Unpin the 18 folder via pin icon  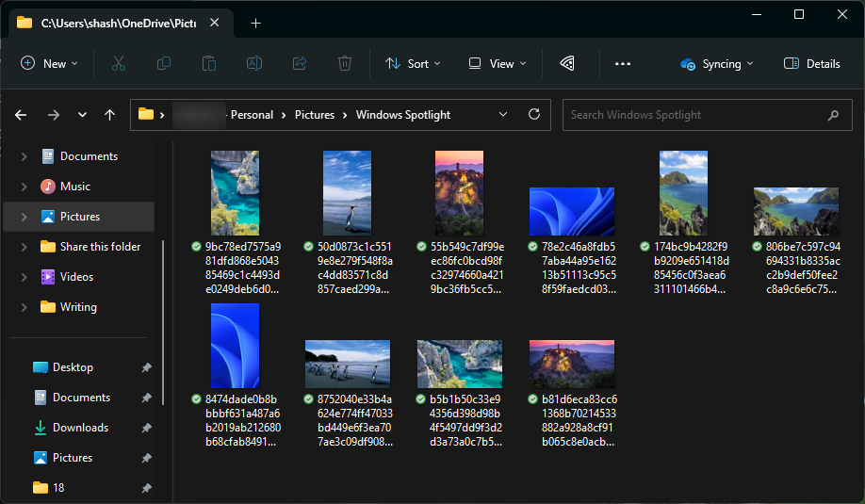click(146, 487)
